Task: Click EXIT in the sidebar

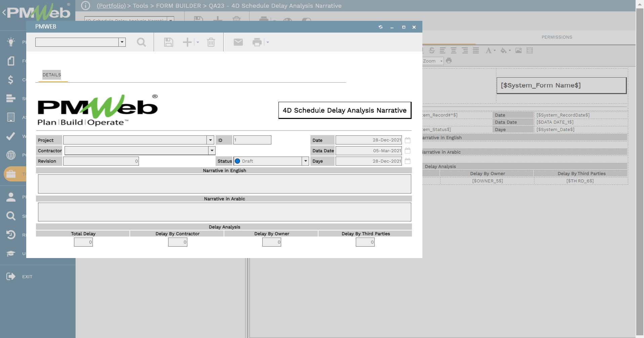Action: pos(27,277)
